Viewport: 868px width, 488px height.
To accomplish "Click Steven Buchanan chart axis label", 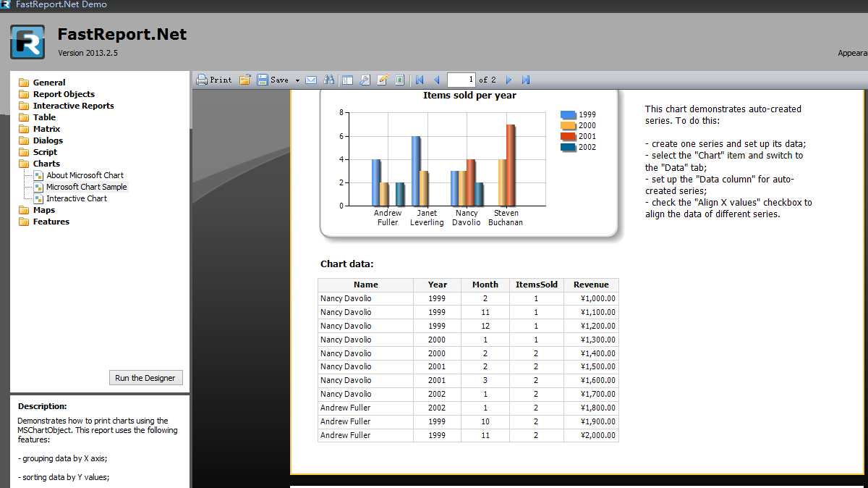I will [506, 218].
